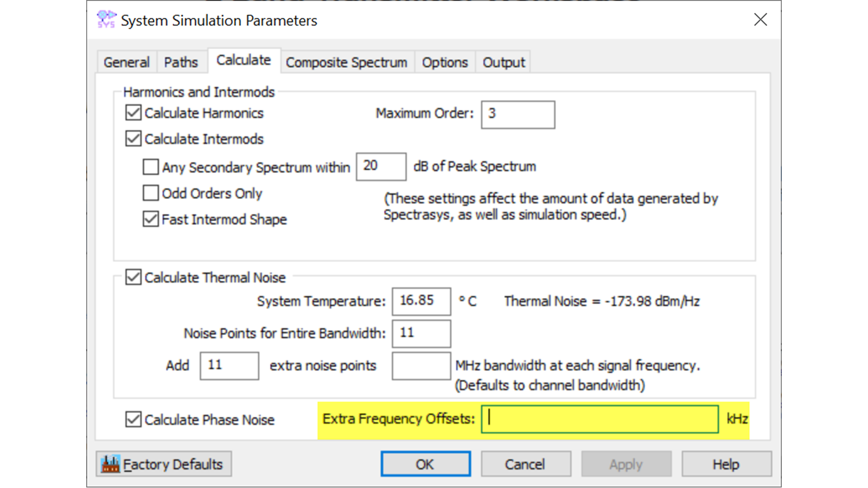Click the SYS application icon in title bar
Screen dimensions: 868x488
pos(105,19)
